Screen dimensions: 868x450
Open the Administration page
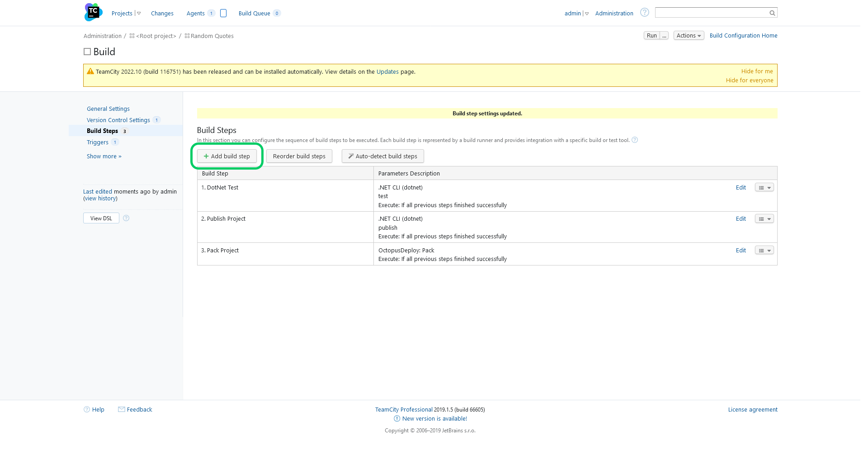[614, 13]
